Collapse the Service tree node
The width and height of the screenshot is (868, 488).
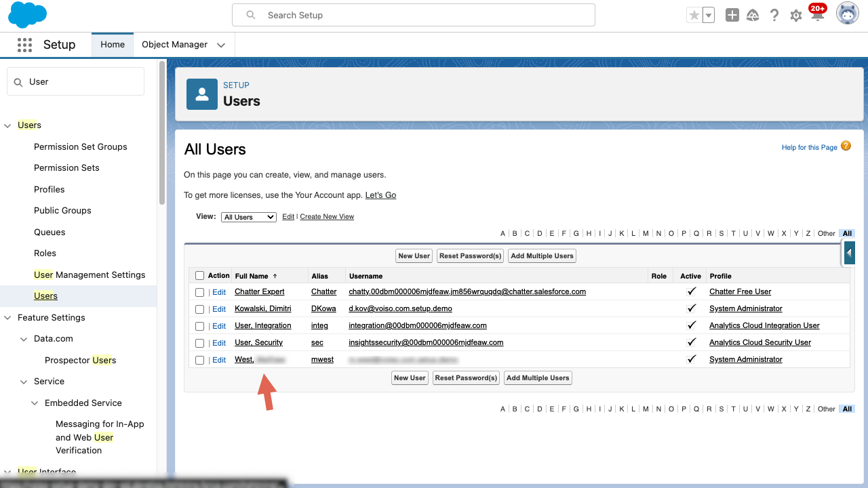24,382
